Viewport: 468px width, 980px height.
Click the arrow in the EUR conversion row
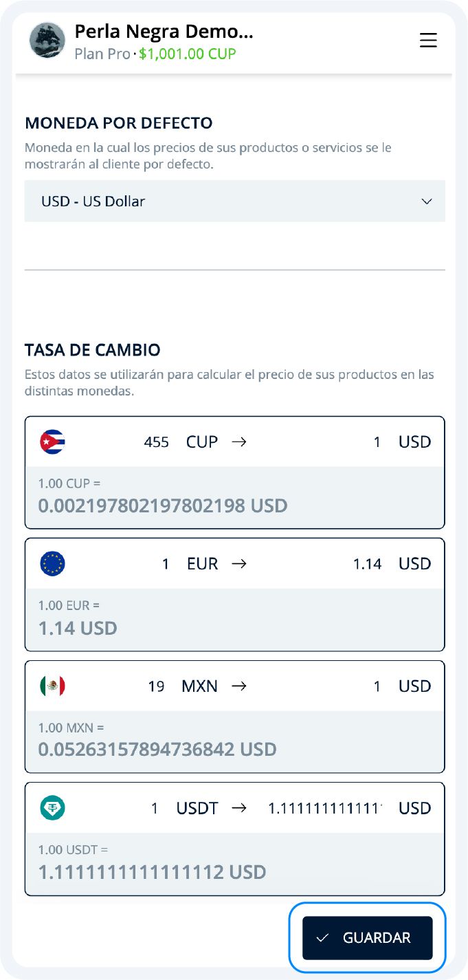coord(240,563)
